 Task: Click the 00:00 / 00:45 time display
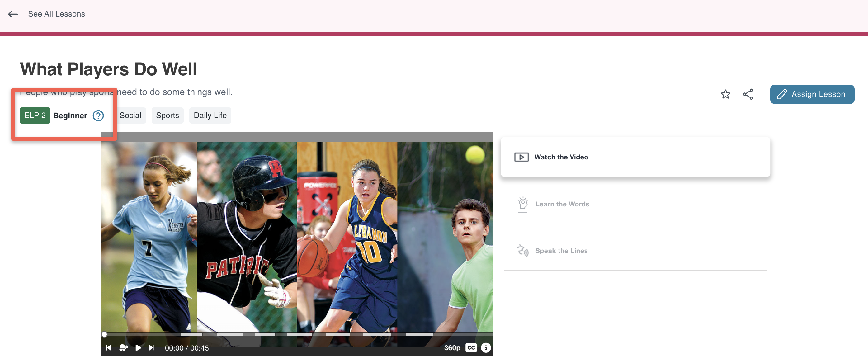coord(187,348)
